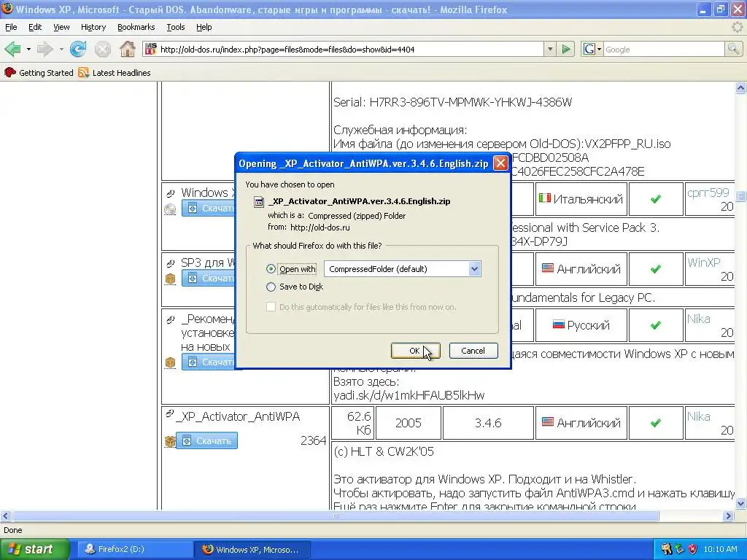Click the grayed Forward arrow button
This screenshot has width=747, height=560.
pos(44,49)
